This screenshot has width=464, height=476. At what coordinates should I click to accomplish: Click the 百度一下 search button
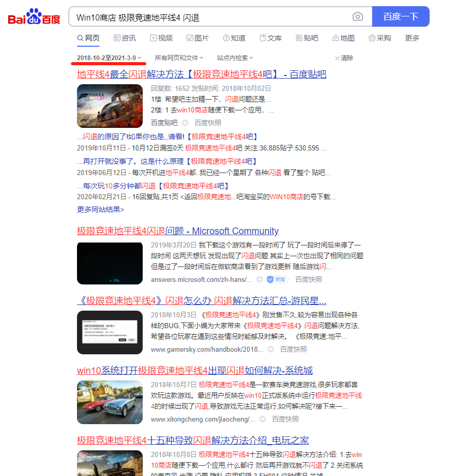400,16
